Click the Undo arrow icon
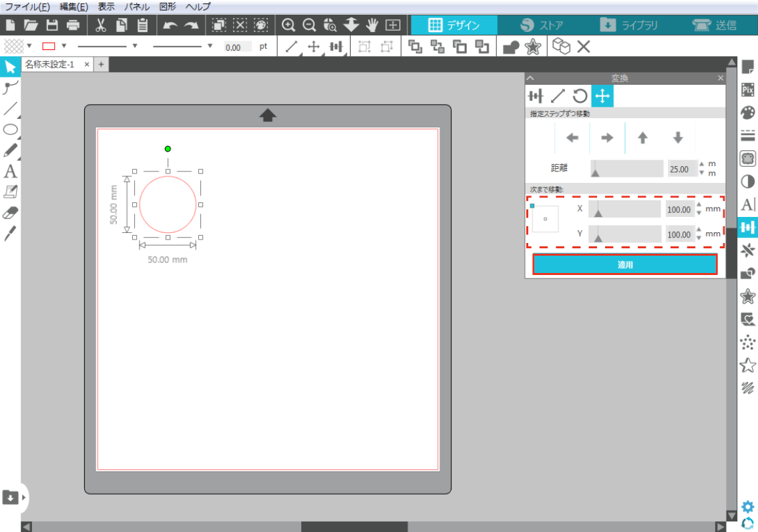This screenshot has height=532, width=758. tap(170, 25)
